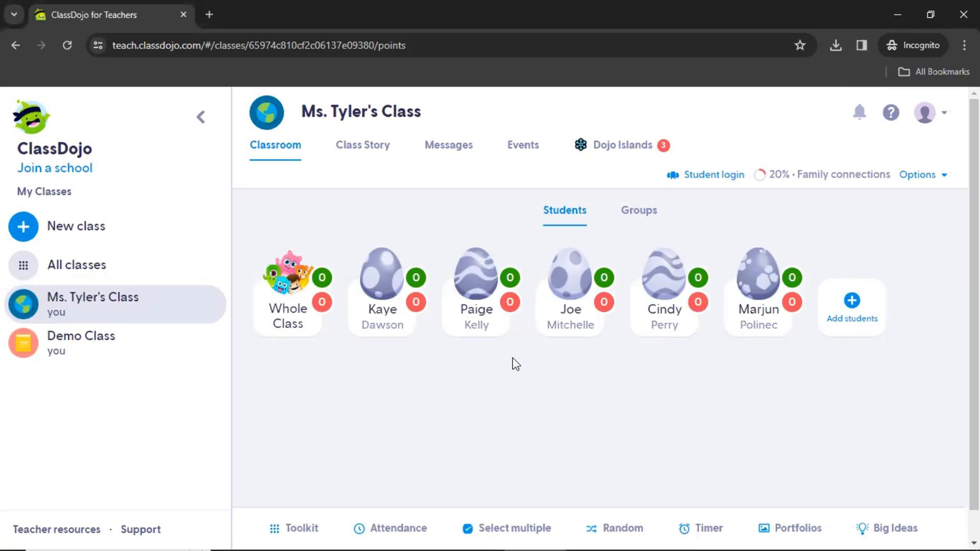The height and width of the screenshot is (551, 980).
Task: Open Messages tab
Action: [448, 145]
